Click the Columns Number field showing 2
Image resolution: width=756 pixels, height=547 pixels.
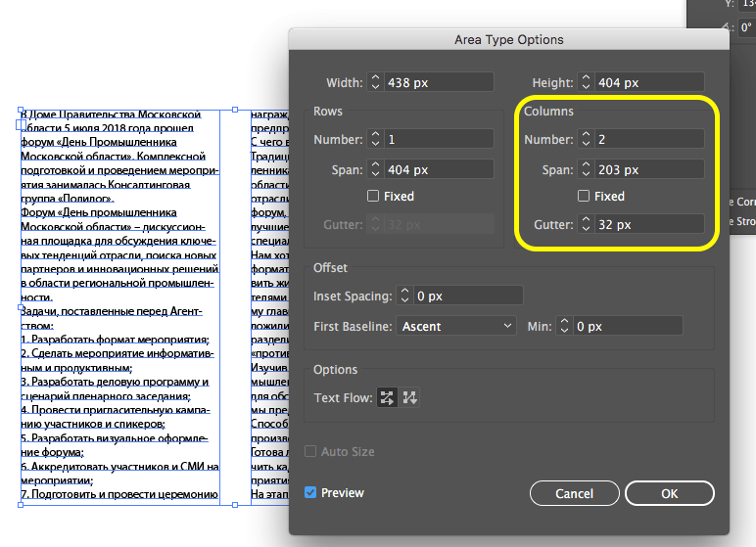click(x=649, y=139)
